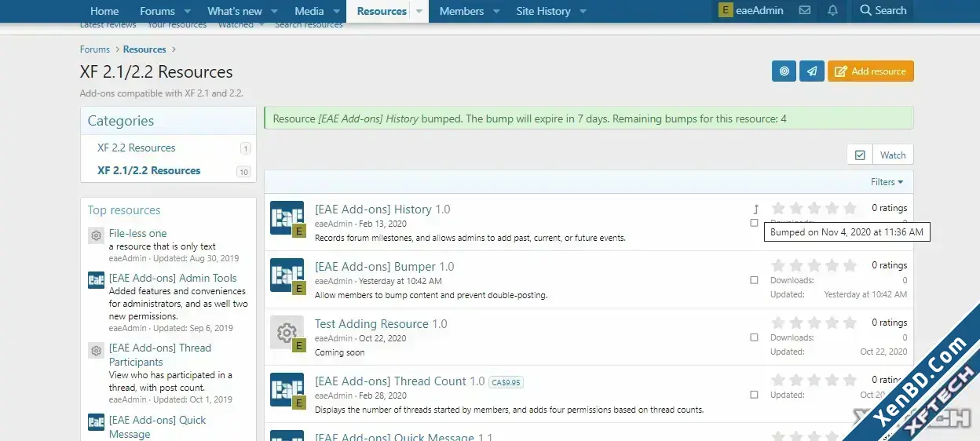Open the [EAE Add-ons] Bumper resource title

point(375,267)
